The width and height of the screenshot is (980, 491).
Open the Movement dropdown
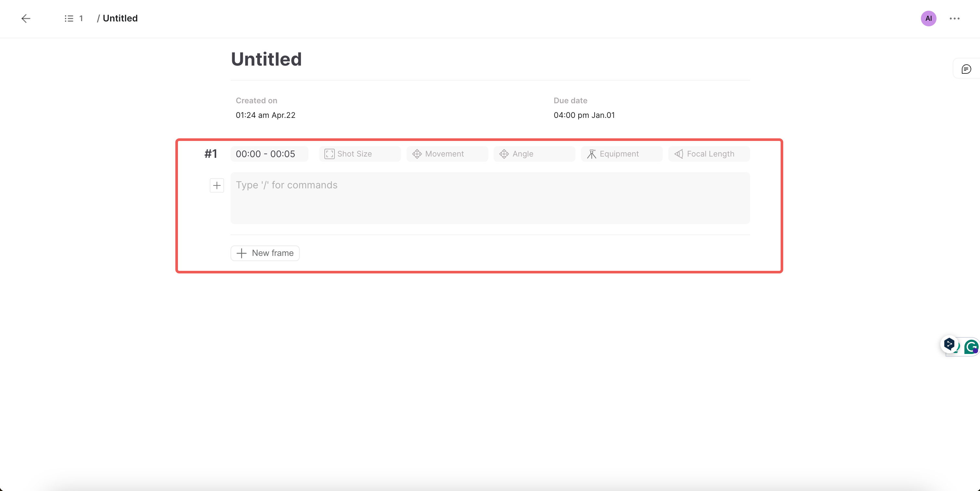tap(447, 154)
